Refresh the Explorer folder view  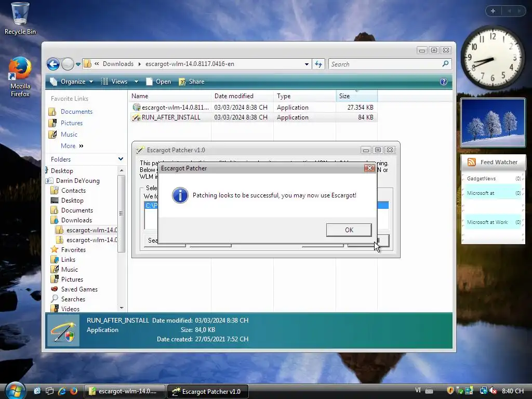(318, 64)
